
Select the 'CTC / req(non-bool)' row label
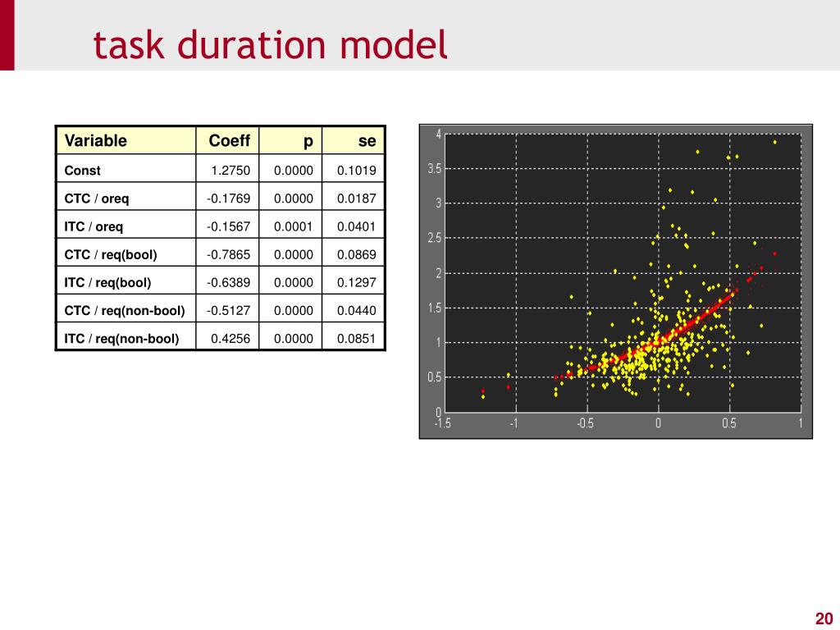click(x=125, y=311)
